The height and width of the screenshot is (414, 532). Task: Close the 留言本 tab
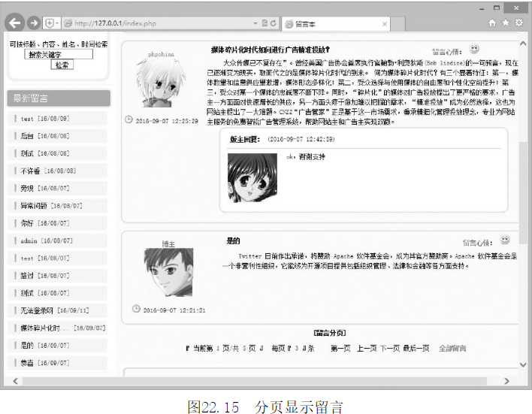click(385, 23)
